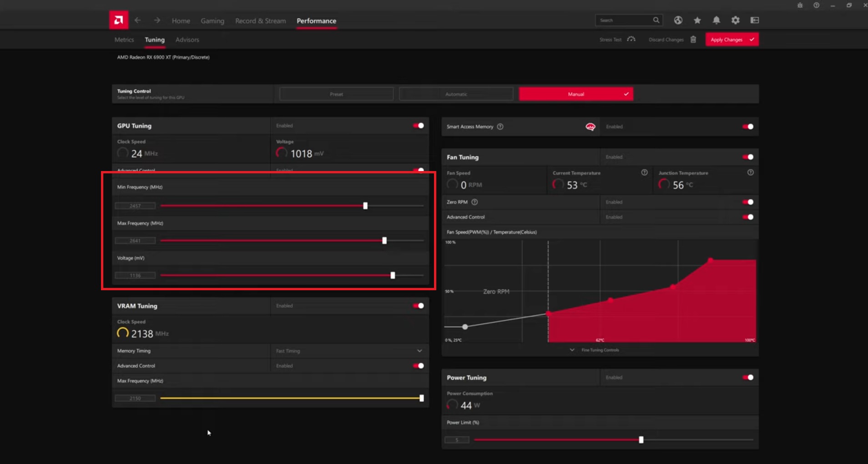
Task: Click the AMD logo home icon
Action: [118, 20]
